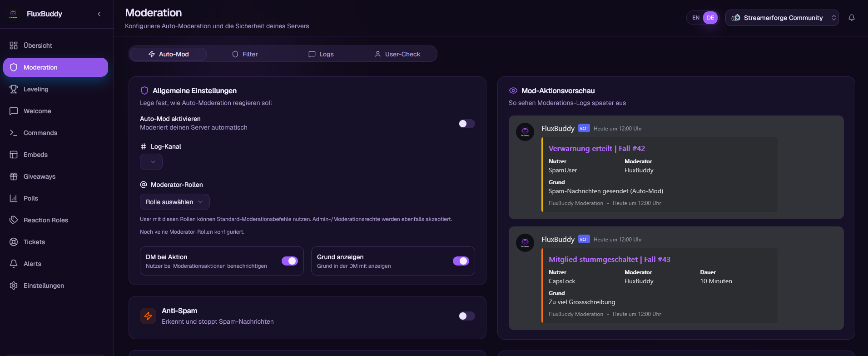
Task: Switch language to EN
Action: 696,18
